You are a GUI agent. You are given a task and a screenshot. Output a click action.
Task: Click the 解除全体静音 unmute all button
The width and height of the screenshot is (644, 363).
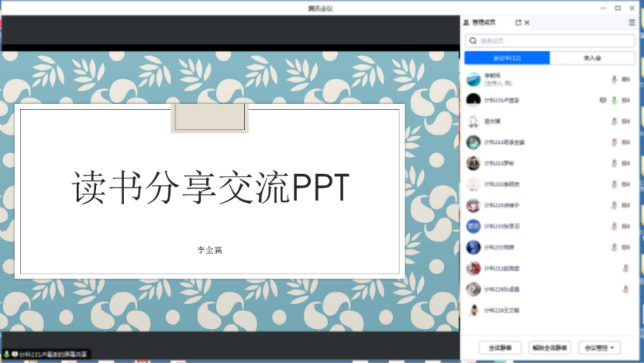(549, 348)
